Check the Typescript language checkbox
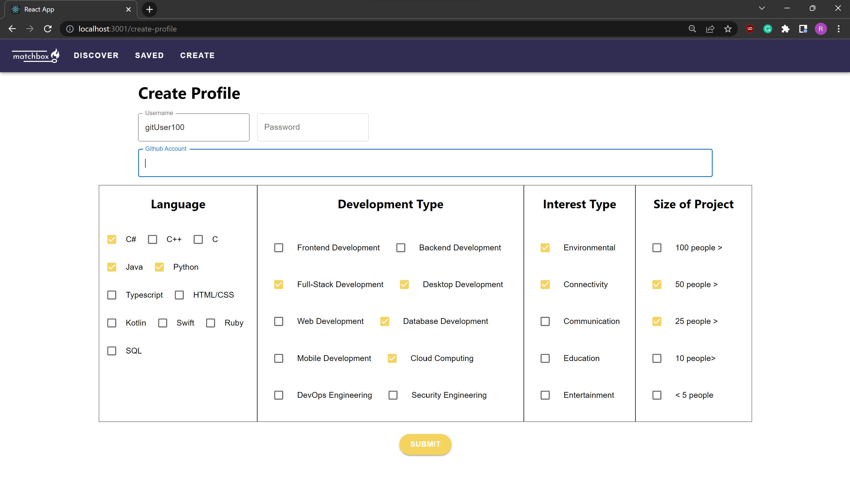The image size is (850, 504). point(112,295)
